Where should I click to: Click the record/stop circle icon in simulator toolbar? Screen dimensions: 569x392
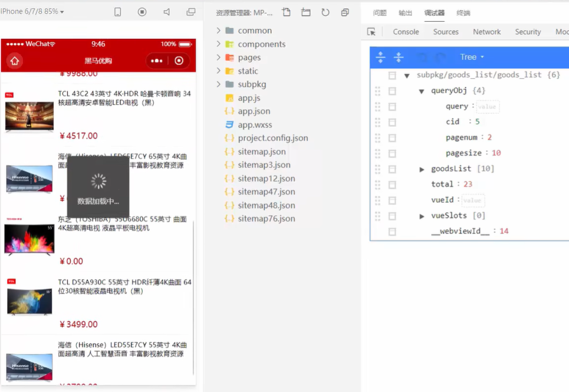click(142, 12)
